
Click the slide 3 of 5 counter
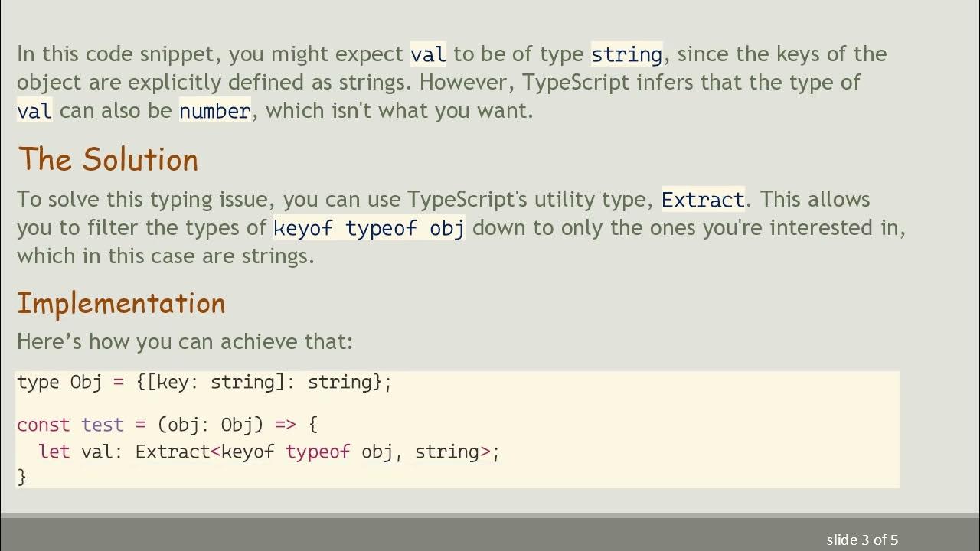coord(862,540)
